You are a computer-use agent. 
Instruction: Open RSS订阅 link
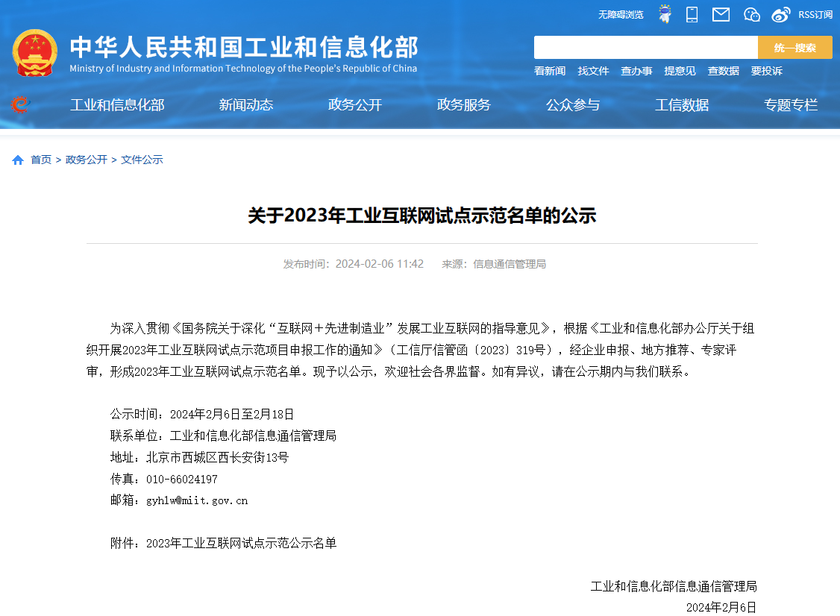tap(815, 14)
